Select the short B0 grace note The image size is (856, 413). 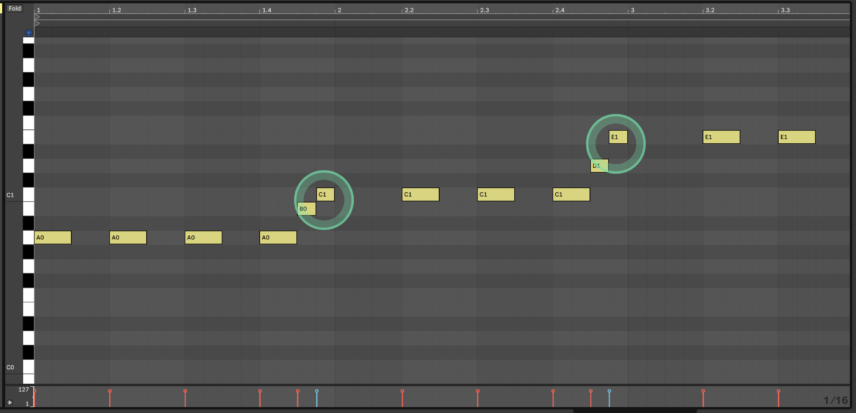point(306,209)
